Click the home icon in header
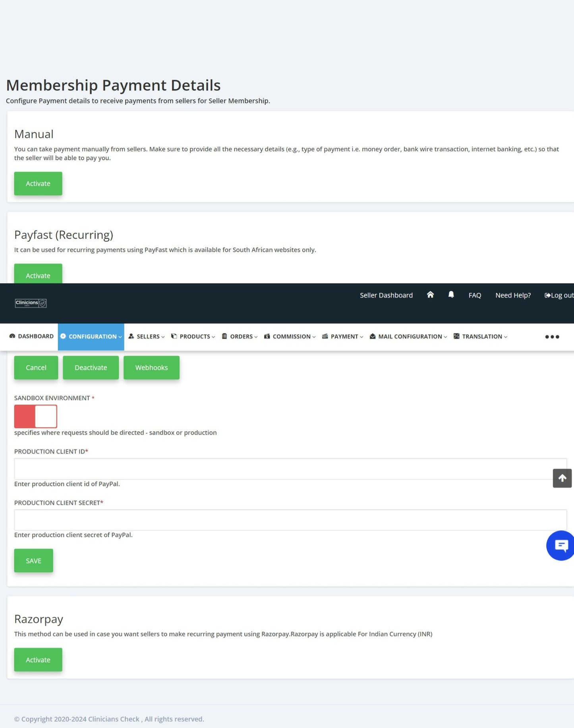The height and width of the screenshot is (728, 574). pos(430,295)
